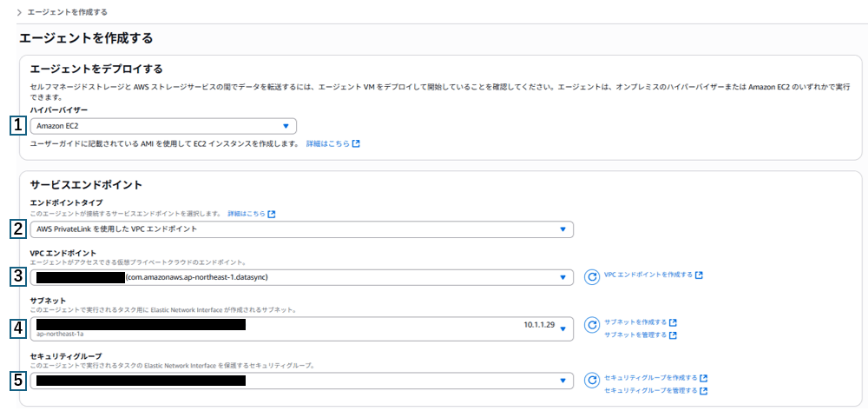Open the サブネットを管理する link
This screenshot has height=411, width=868.
(635, 335)
